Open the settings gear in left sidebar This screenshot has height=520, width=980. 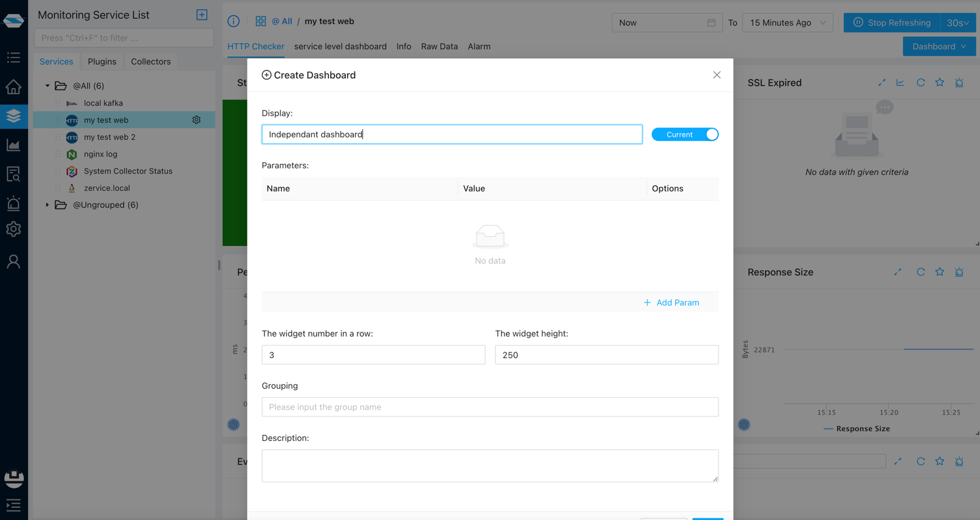point(13,229)
